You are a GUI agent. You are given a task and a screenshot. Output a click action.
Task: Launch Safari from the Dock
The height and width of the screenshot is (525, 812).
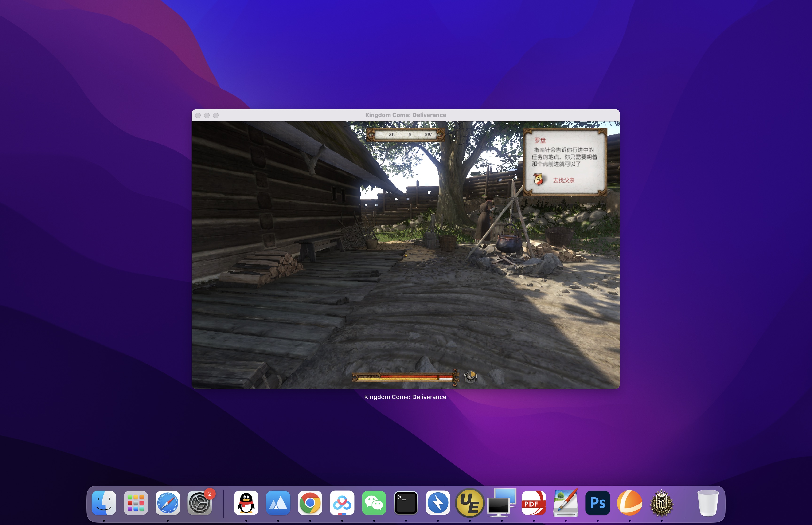pos(168,503)
